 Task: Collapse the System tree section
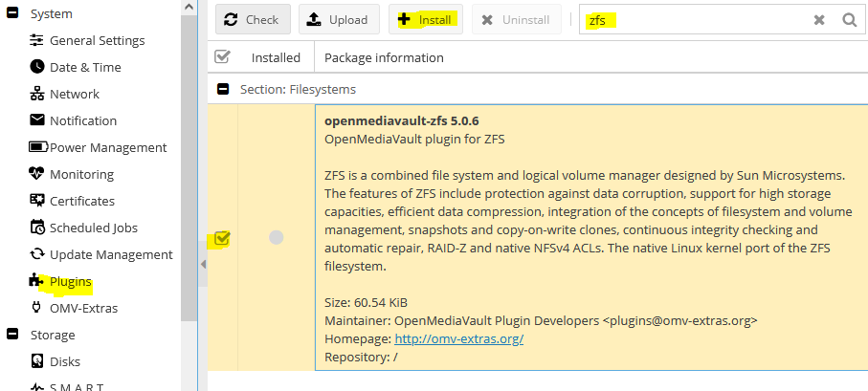pyautogui.click(x=12, y=13)
